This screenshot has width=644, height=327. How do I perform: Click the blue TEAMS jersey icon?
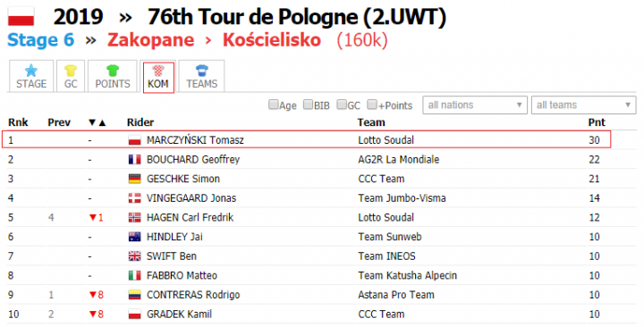[201, 71]
